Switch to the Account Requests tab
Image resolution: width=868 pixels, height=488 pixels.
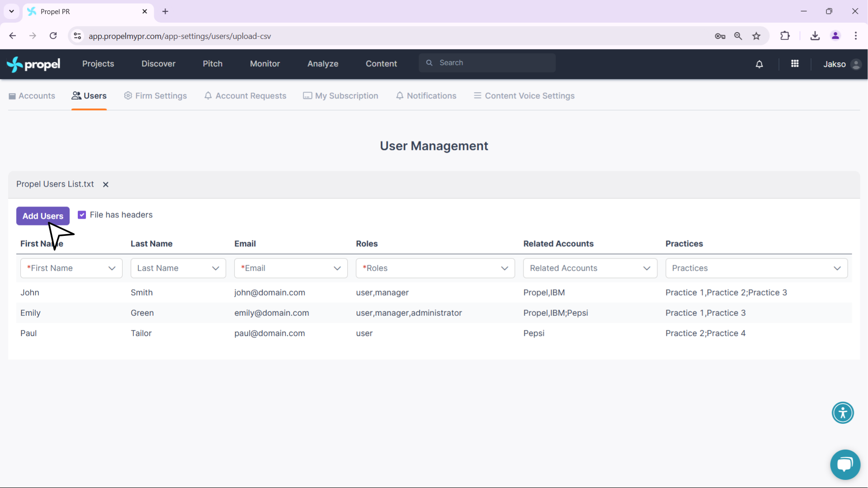pyautogui.click(x=245, y=96)
